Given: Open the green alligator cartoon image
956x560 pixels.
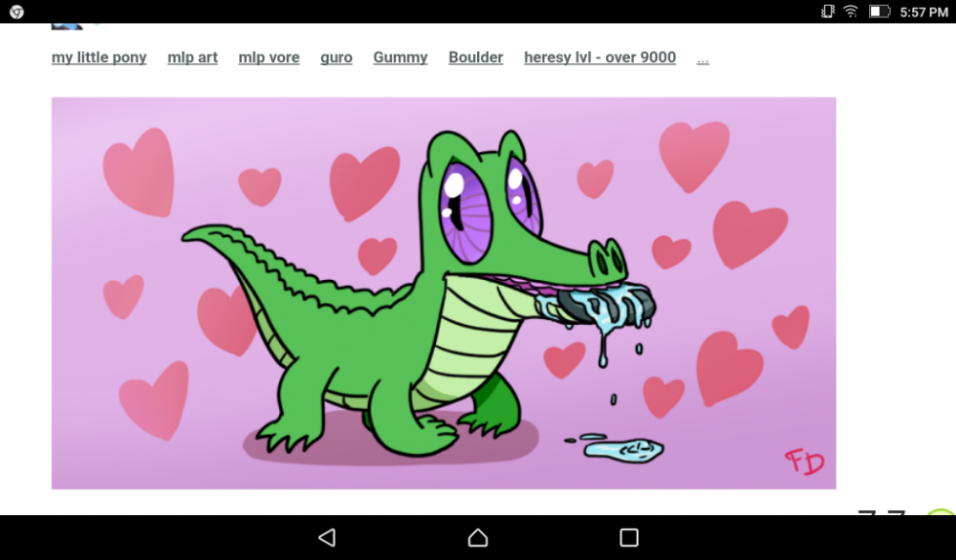Looking at the screenshot, I should (444, 292).
